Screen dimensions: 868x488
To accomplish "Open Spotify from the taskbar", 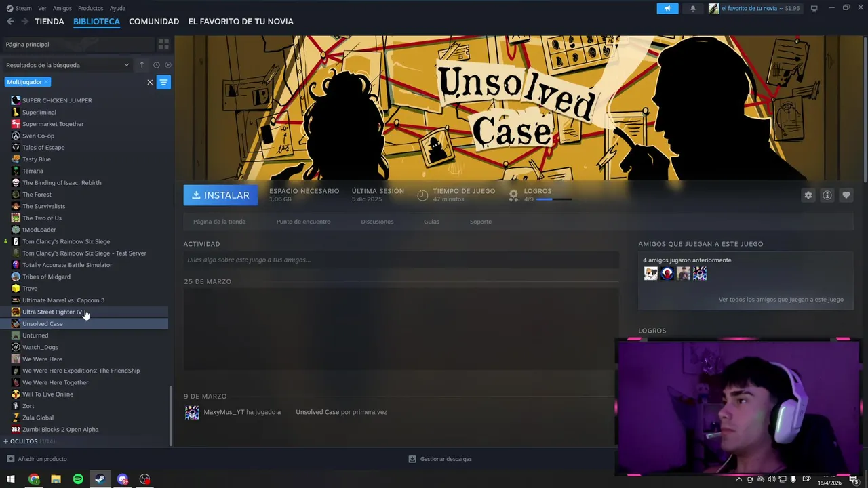I will [x=78, y=479].
